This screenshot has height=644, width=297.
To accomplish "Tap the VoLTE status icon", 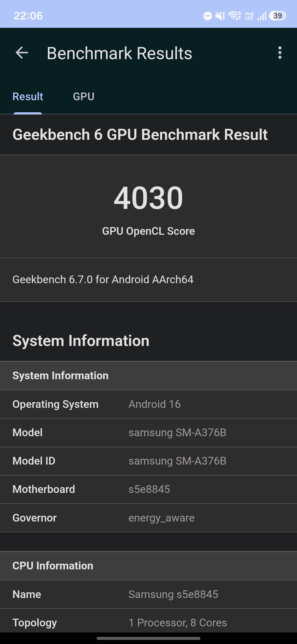I will 249,16.
